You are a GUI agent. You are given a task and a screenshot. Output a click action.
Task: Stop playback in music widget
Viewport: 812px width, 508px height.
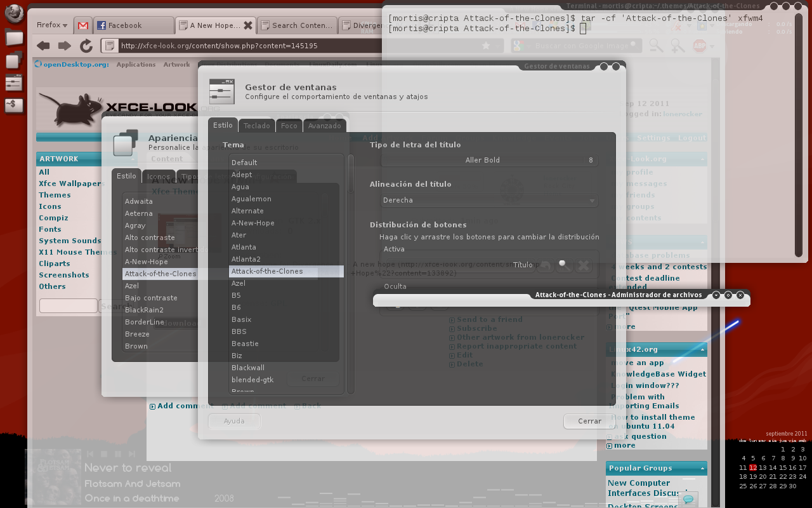pyautogui.click(x=104, y=454)
